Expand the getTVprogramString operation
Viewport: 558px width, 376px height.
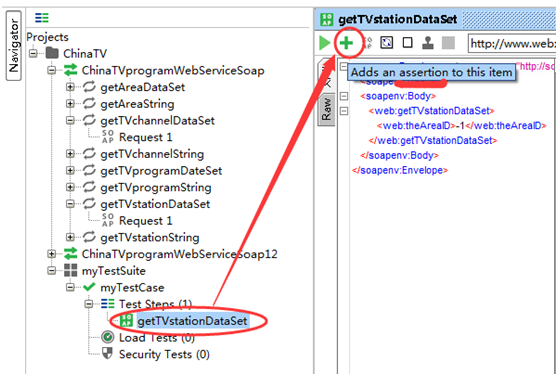tap(70, 187)
